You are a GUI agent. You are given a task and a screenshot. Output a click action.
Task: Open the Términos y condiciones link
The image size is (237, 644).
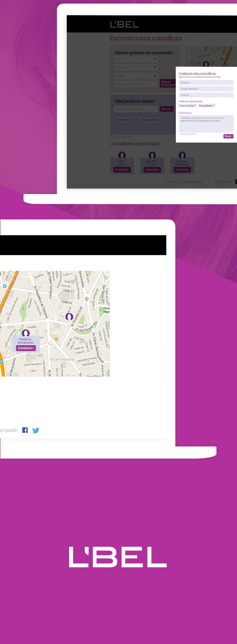[x=184, y=182]
